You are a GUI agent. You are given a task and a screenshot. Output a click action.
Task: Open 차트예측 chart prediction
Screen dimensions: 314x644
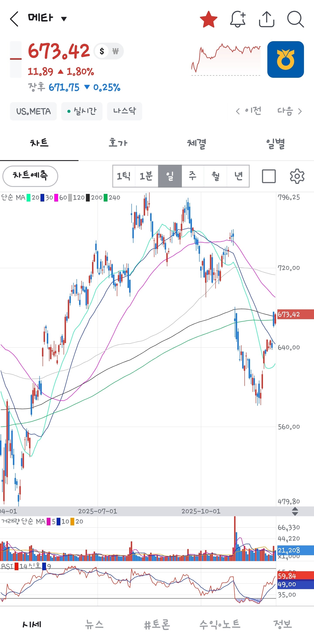coord(30,176)
